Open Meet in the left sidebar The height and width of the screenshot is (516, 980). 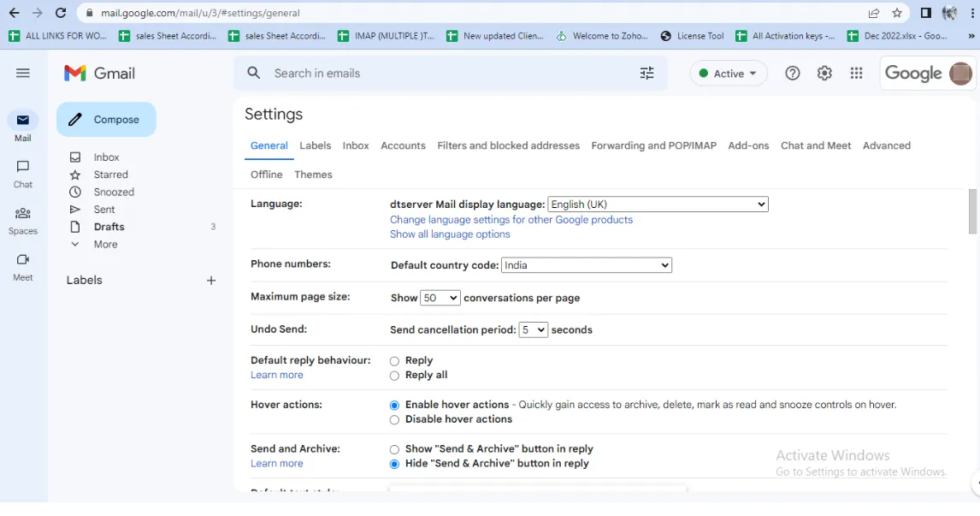click(x=23, y=266)
